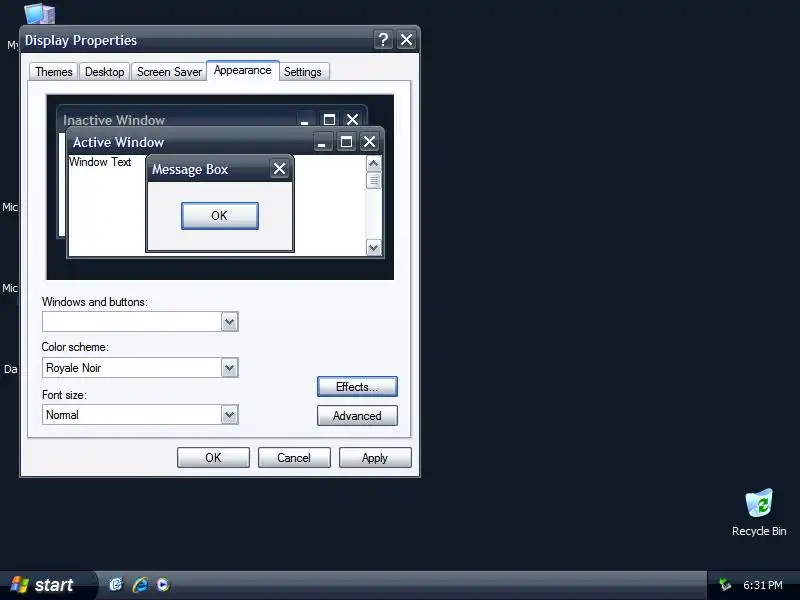The width and height of the screenshot is (800, 600).
Task: Click the Inactive Window preview close icon
Action: point(353,120)
